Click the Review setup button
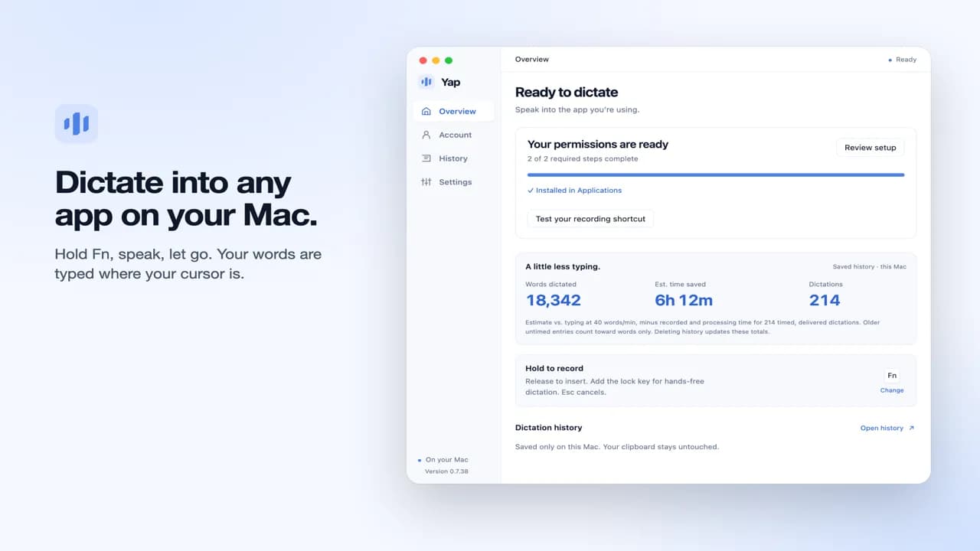Screen dimensions: 980x551 pyautogui.click(x=870, y=148)
